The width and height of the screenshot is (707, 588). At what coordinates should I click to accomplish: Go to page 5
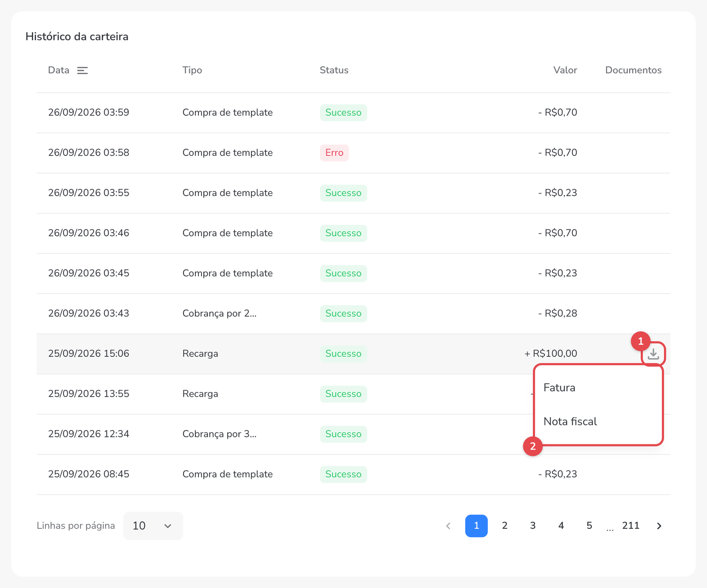coord(589,526)
